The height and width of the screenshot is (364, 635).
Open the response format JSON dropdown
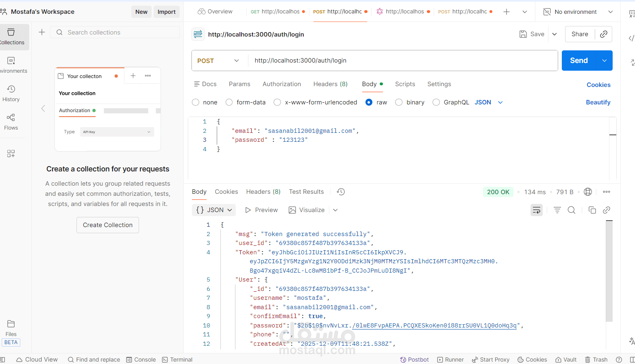coord(214,210)
